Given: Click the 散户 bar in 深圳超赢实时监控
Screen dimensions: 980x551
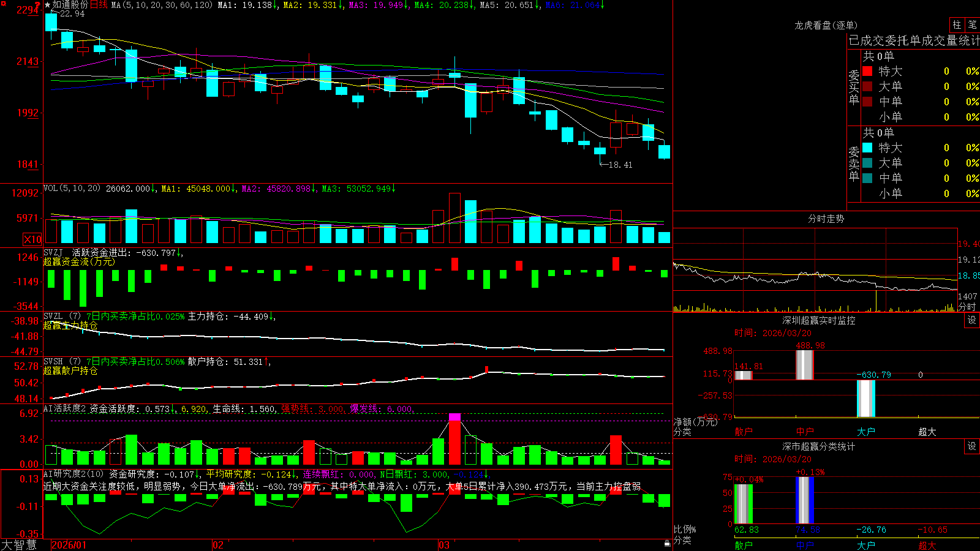Looking at the screenshot, I should point(743,375).
